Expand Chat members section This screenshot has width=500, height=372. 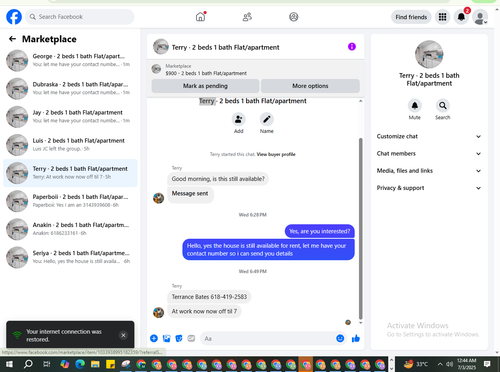pos(429,154)
